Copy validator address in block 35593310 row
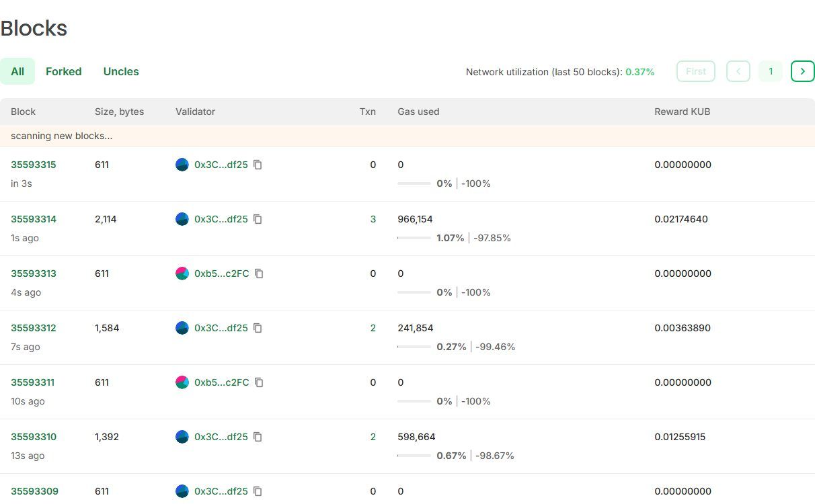 [258, 437]
